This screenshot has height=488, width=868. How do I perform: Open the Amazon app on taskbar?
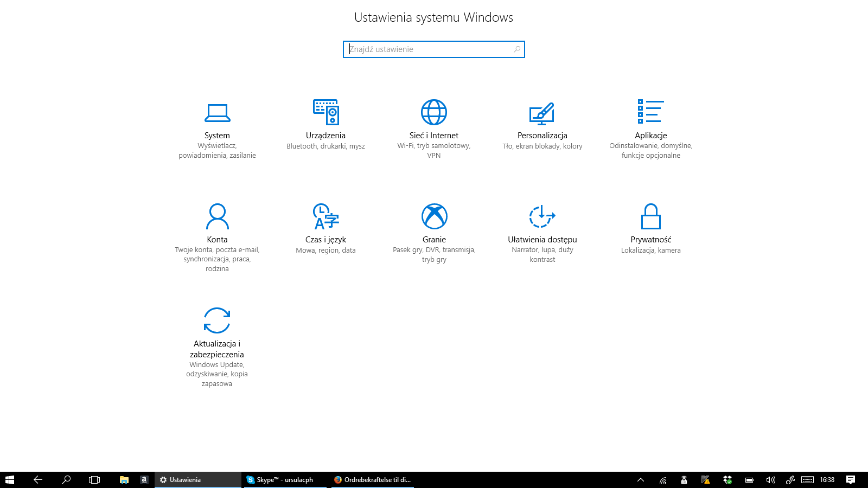click(144, 480)
